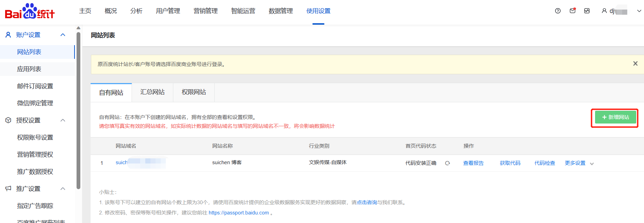
Task: Click the 代码安装正确 status text
Action: click(x=421, y=163)
